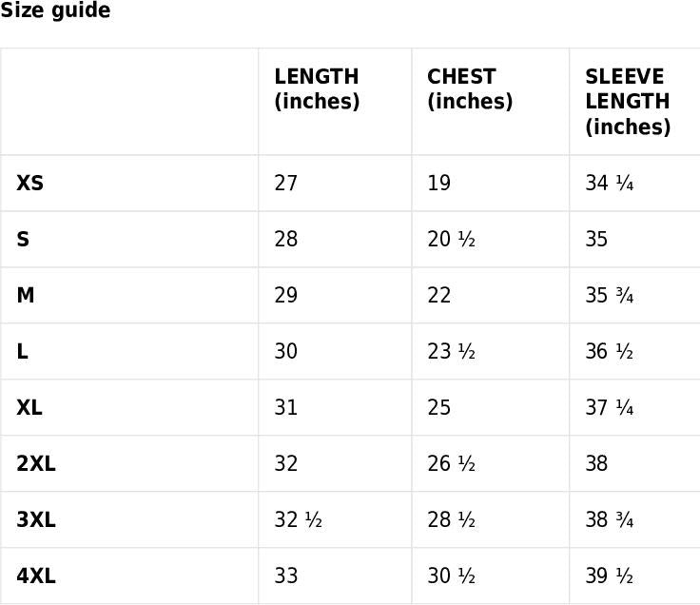This screenshot has height=605, width=700.
Task: Select the XS sleeve length 34 ¼ cell
Action: click(610, 183)
